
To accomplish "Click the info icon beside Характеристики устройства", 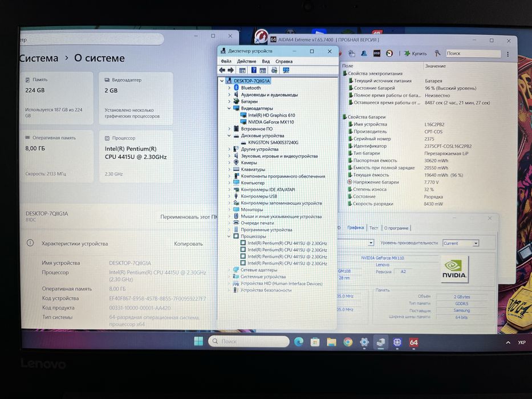I will point(30,243).
